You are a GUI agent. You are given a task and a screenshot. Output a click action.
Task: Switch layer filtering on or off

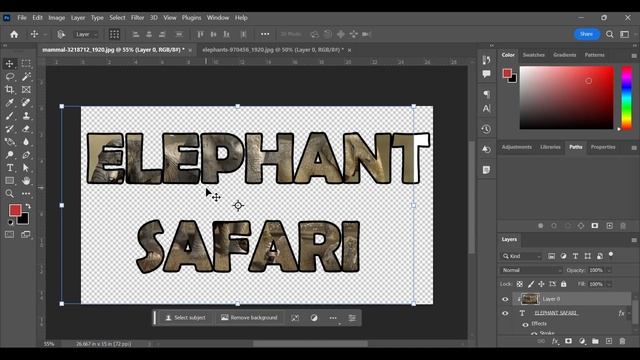[x=611, y=255]
